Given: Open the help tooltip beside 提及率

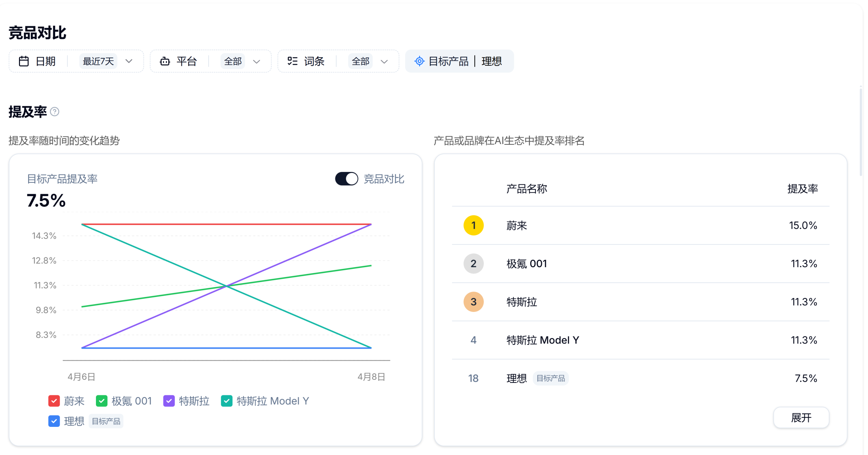Looking at the screenshot, I should coord(55,112).
